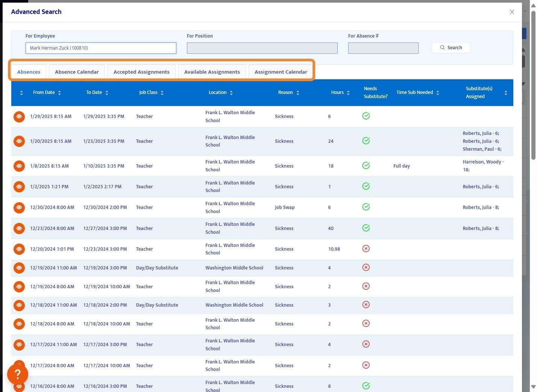This screenshot has width=537, height=392.
Task: Click green check on 1/8/2025 absence
Action: coord(366,166)
